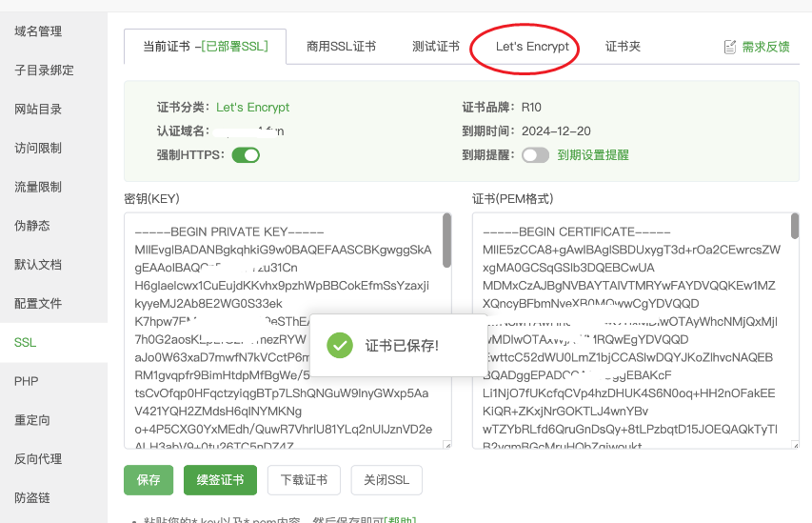Open the 域名管理 sidebar item
The image size is (812, 523).
coord(38,31)
